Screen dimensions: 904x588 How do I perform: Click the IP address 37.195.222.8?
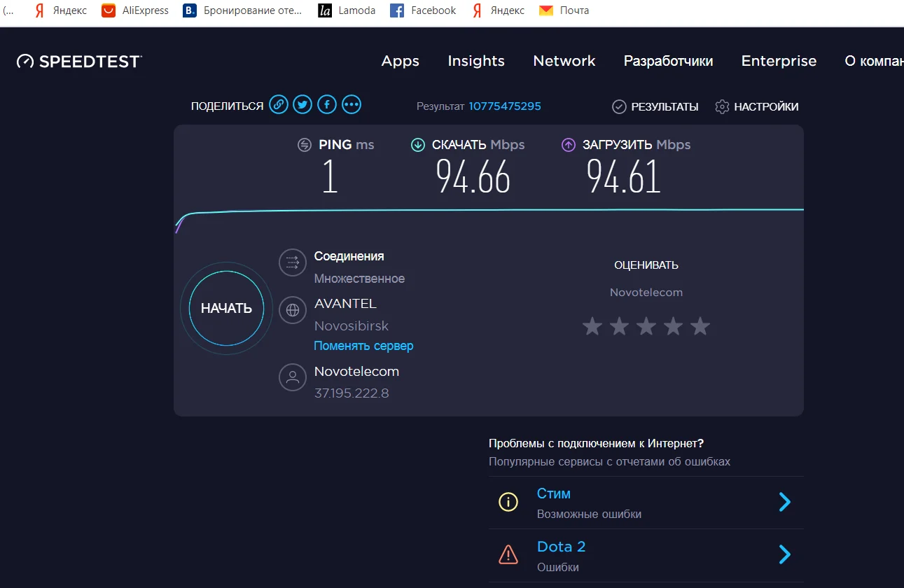tap(352, 393)
